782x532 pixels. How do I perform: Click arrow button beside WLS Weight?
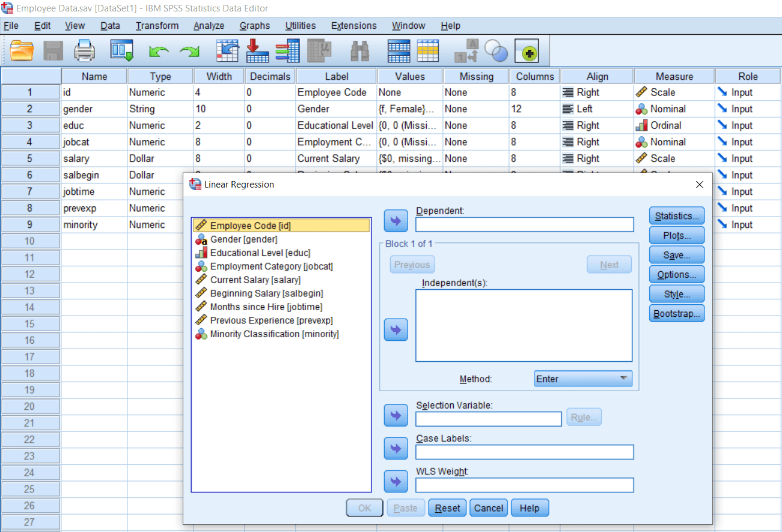coord(396,482)
